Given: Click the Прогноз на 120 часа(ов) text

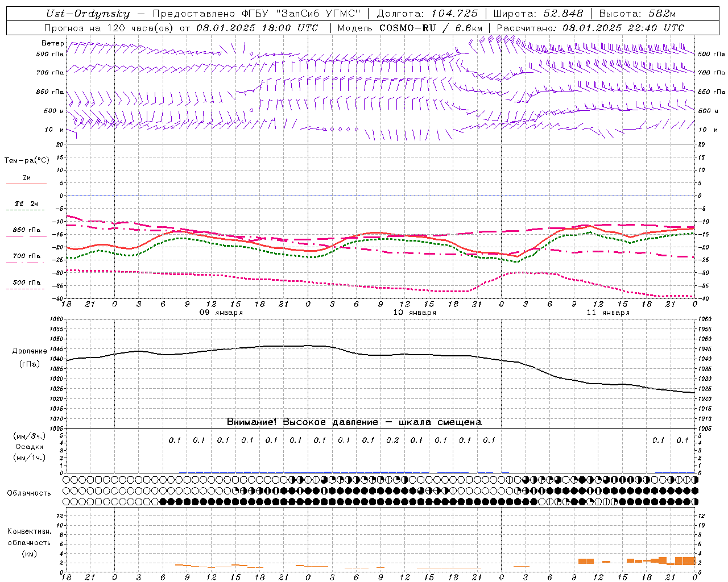Looking at the screenshot, I should point(109,28).
